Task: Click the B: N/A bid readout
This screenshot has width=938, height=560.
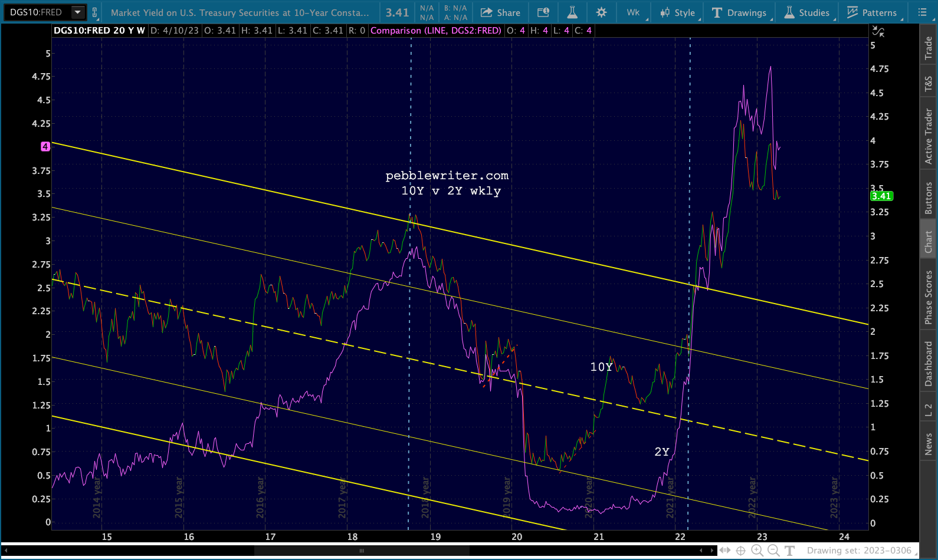Action: (455, 8)
